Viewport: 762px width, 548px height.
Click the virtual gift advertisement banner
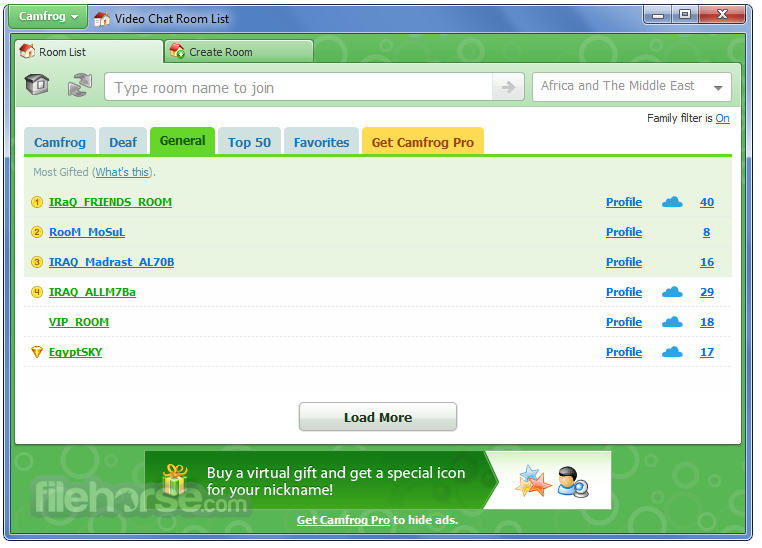pos(378,480)
